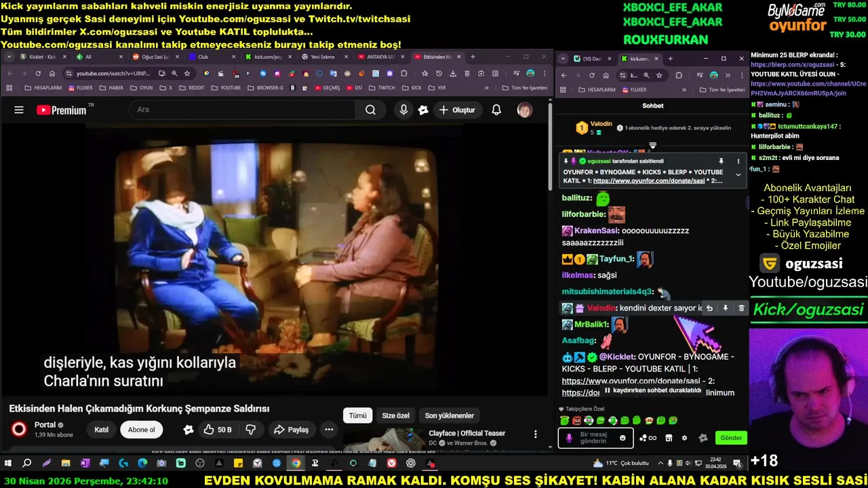Click the YouTube search magnifier button

point(370,110)
